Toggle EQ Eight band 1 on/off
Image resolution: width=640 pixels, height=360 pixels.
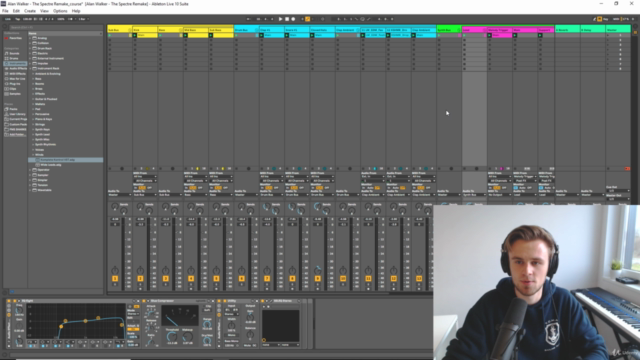pos(30,346)
